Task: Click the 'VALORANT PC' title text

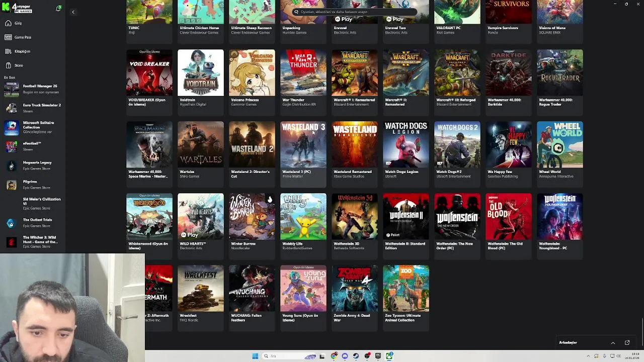Action: tap(448, 28)
